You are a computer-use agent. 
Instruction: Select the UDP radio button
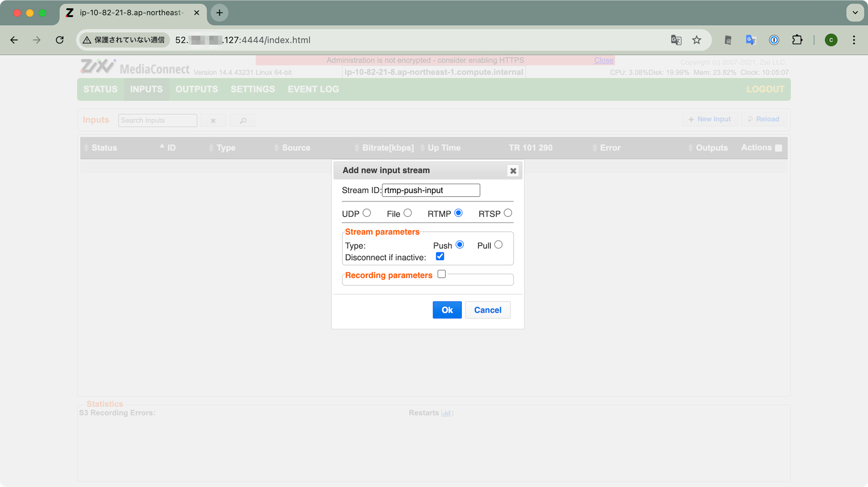(x=367, y=213)
